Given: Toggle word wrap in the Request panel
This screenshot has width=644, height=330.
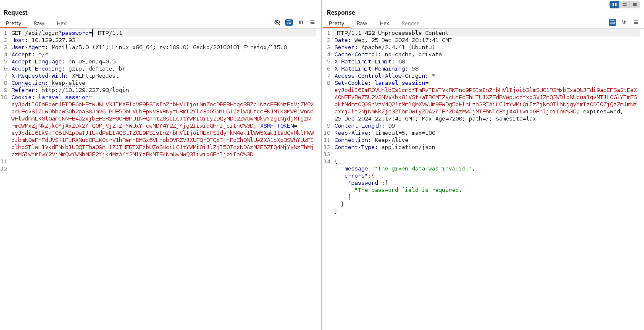Looking at the screenshot, I should point(289,22).
